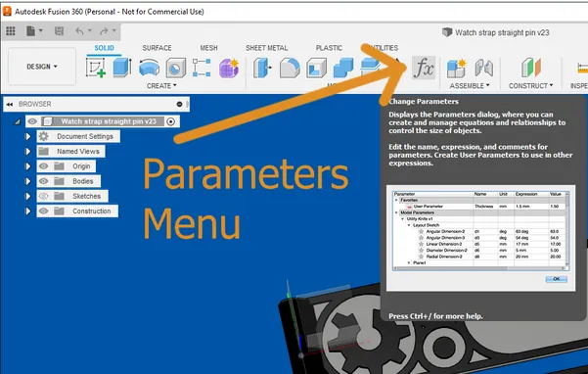Activate the Watch strap component radio button
Viewport: 588px width, 374px height.
(x=171, y=121)
